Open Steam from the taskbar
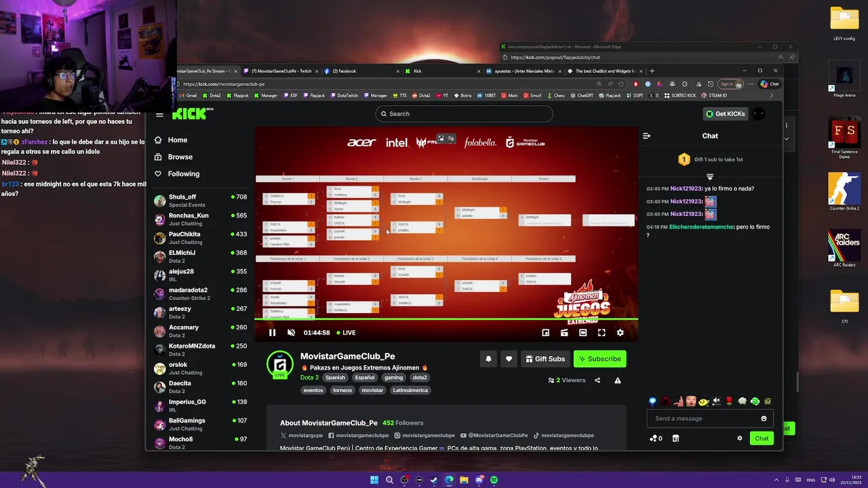The height and width of the screenshot is (488, 868). click(x=434, y=480)
